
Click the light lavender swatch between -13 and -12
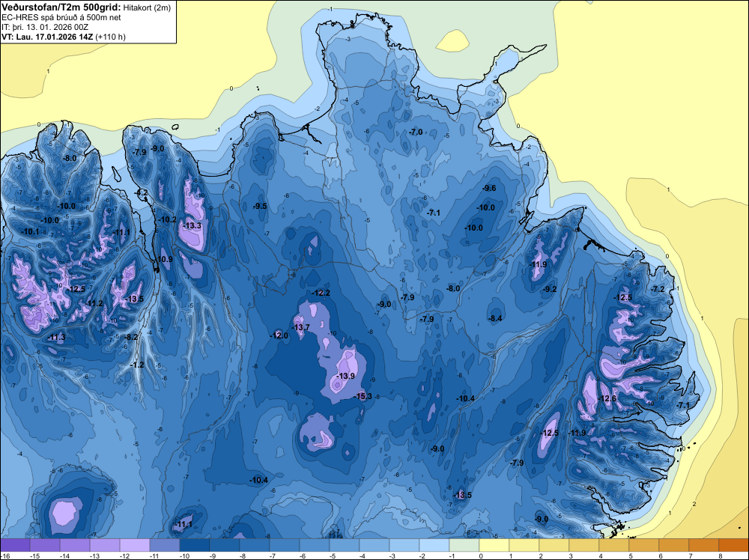[x=105, y=545]
